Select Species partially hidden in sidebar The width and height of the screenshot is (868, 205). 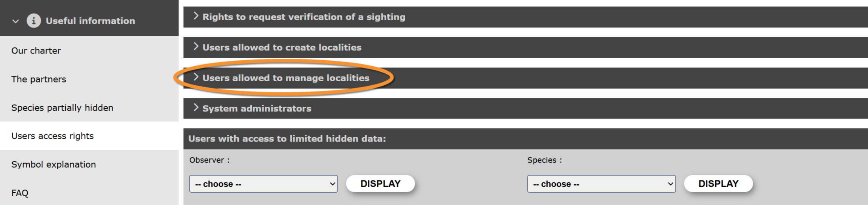pyautogui.click(x=62, y=108)
